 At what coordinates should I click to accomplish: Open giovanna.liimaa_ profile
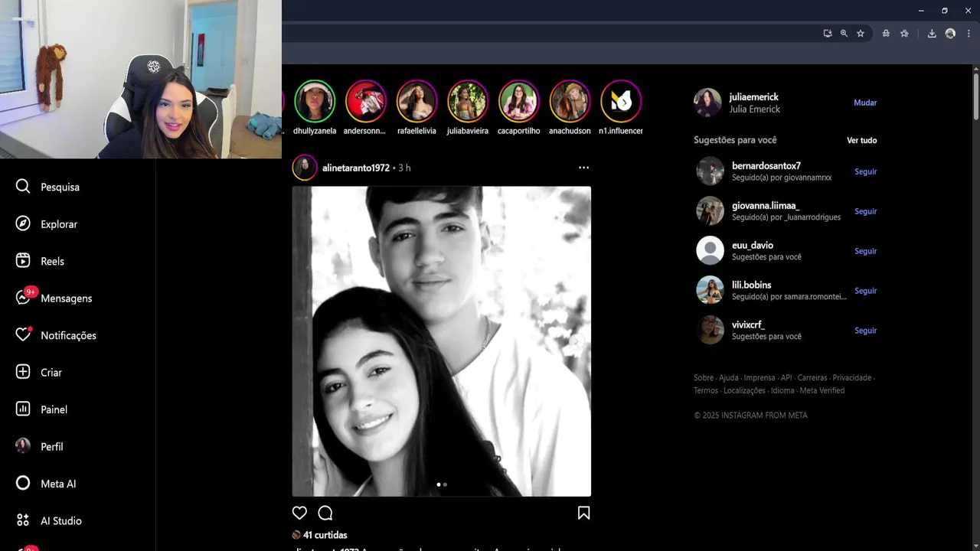coord(766,206)
